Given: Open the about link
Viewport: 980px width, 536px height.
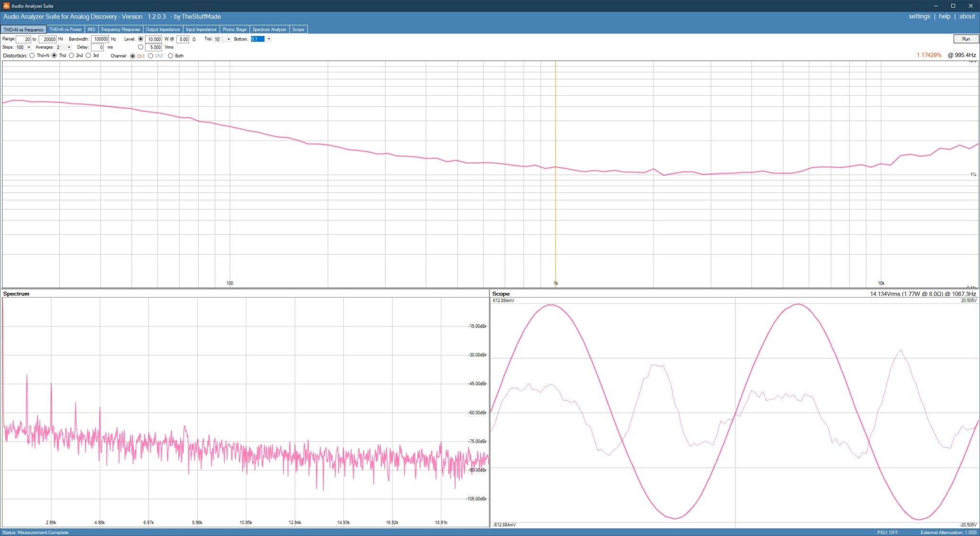Looking at the screenshot, I should click(967, 16).
